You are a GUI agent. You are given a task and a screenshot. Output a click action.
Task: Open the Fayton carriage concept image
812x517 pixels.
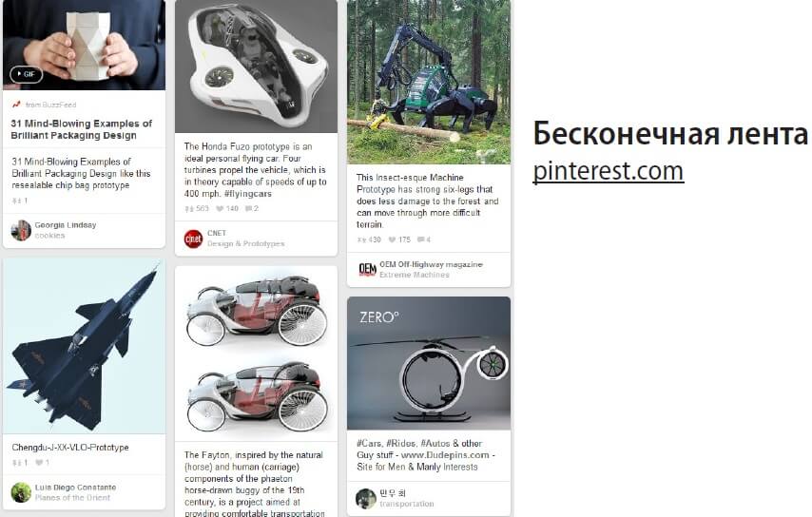point(256,354)
